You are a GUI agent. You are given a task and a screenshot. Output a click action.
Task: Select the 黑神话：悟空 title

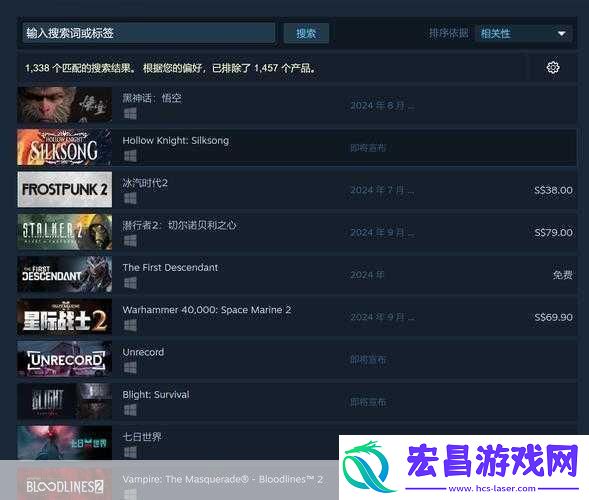click(x=152, y=98)
